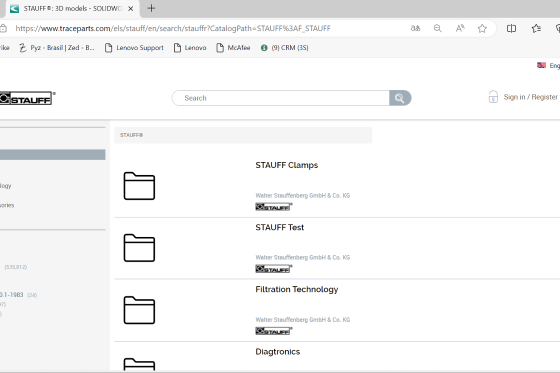Open the (9) CRM (3S) bookmark
The image size is (560, 373).
tap(285, 48)
